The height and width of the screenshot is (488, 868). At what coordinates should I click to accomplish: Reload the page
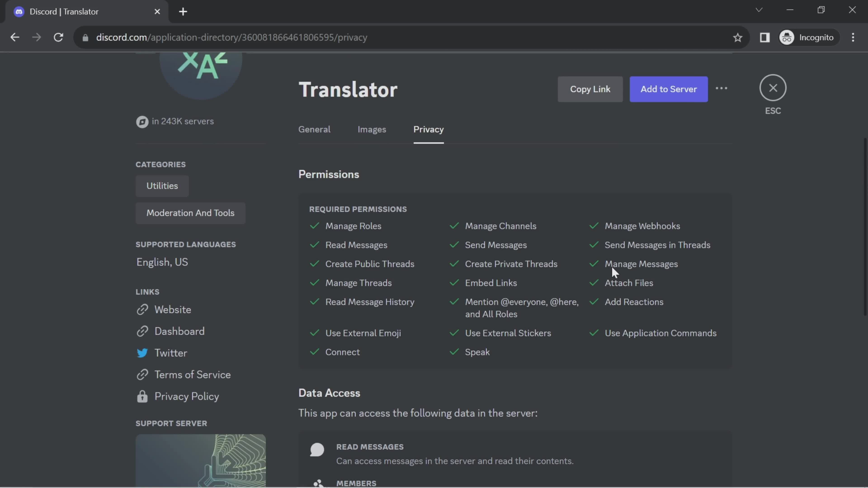point(59,37)
